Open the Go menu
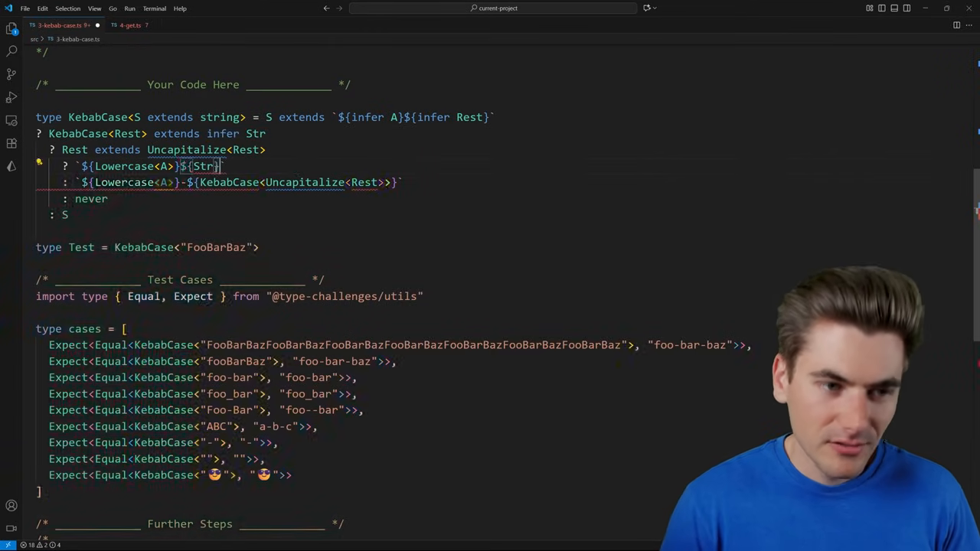This screenshot has width=980, height=551. click(x=113, y=8)
